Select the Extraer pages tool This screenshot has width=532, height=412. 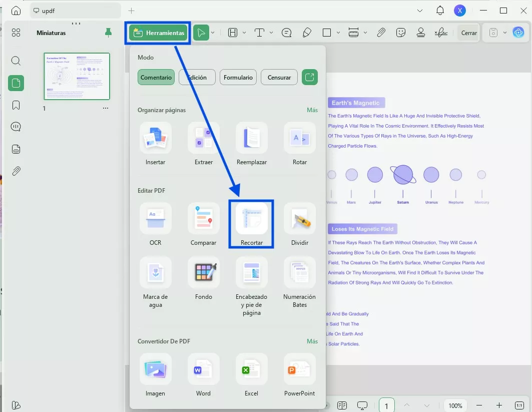(x=204, y=138)
